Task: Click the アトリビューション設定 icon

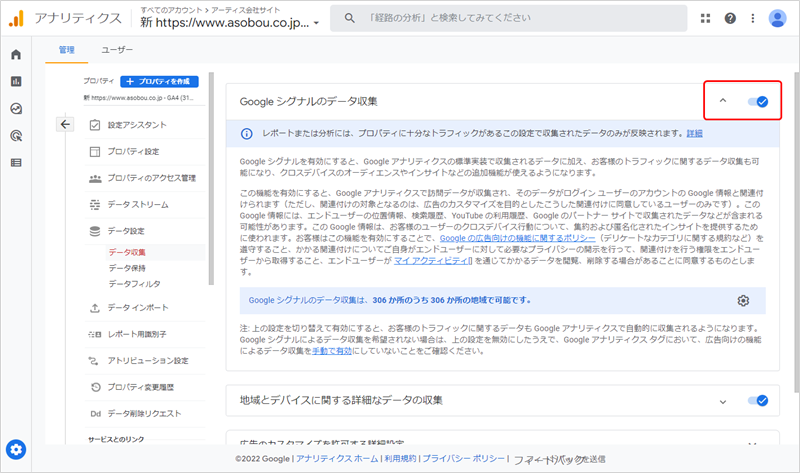Action: (x=94, y=361)
